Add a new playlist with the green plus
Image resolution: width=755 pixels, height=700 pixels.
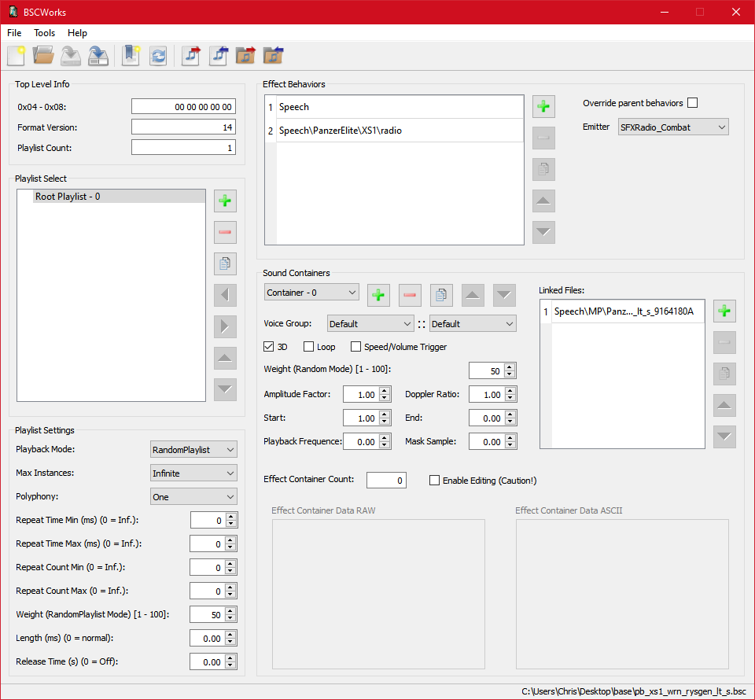(x=225, y=201)
